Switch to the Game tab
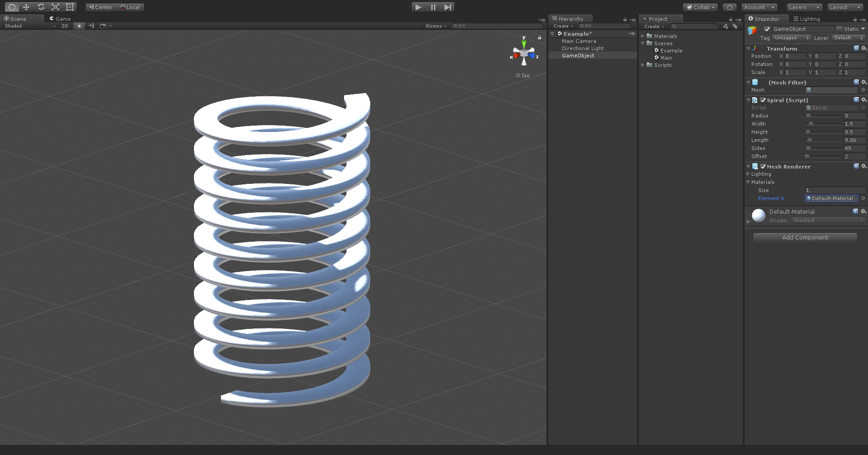 tap(60, 19)
